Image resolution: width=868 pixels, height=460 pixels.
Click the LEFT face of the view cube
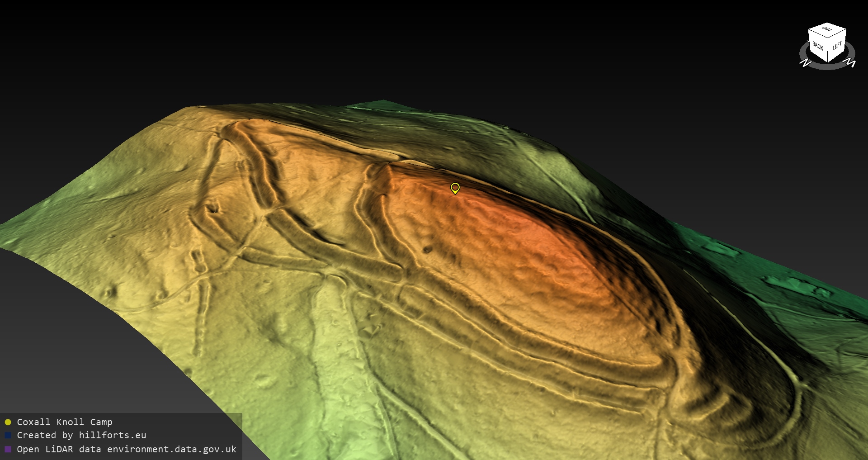pos(837,46)
